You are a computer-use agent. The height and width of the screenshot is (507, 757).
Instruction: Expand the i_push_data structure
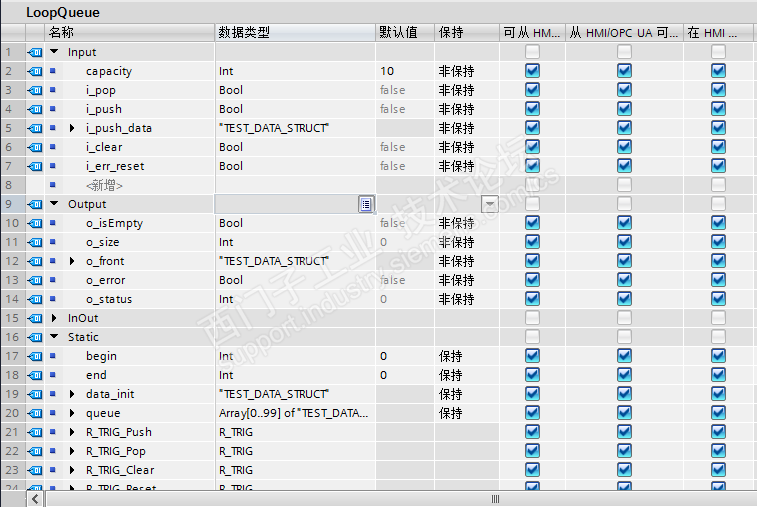72,128
